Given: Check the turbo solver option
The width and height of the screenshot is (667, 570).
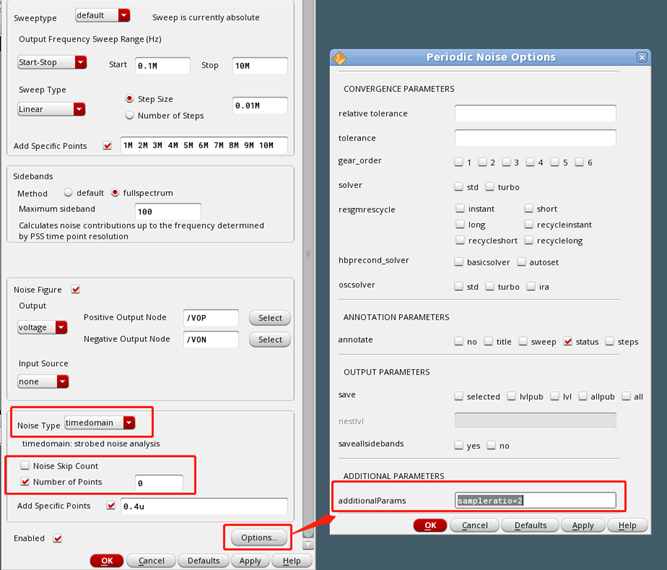Looking at the screenshot, I should point(490,186).
